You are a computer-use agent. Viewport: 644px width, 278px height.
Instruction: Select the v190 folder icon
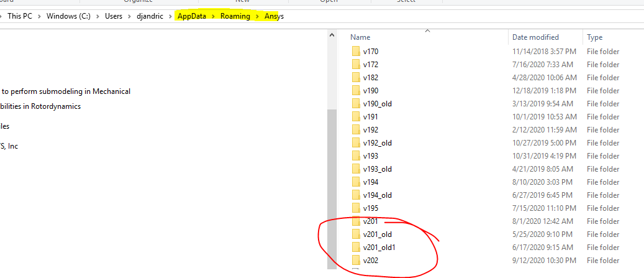pyautogui.click(x=356, y=90)
